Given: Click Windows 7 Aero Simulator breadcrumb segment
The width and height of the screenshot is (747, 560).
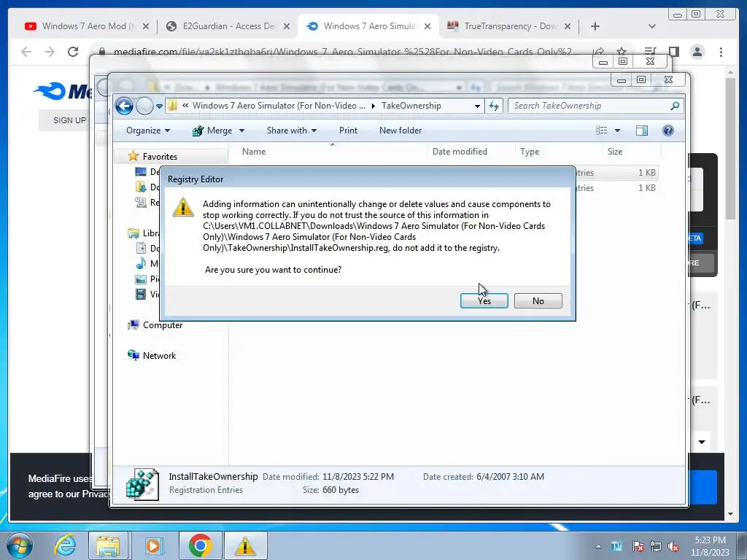Looking at the screenshot, I should [x=279, y=106].
